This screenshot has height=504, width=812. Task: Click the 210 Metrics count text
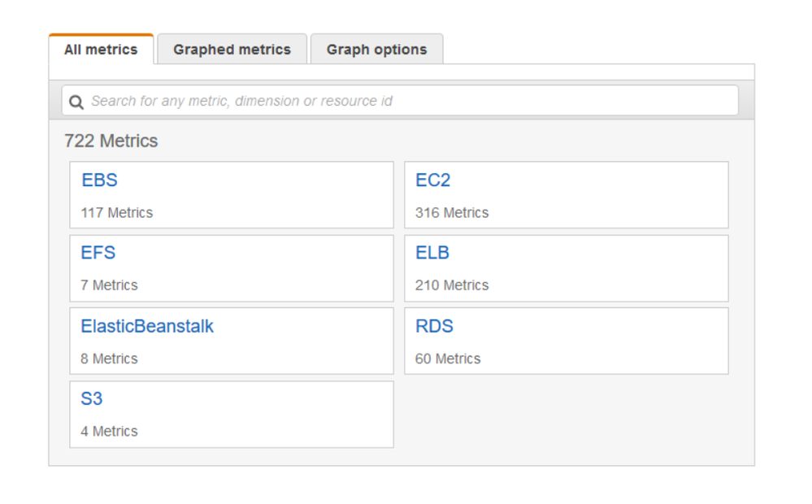[452, 285]
